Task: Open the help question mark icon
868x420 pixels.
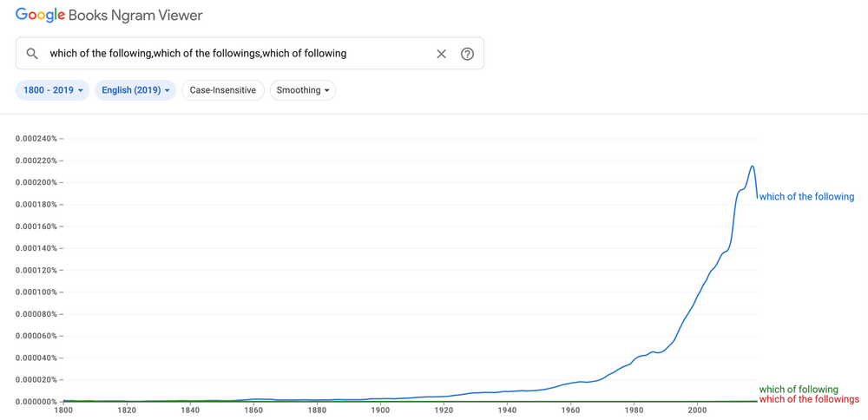Action: pos(467,54)
